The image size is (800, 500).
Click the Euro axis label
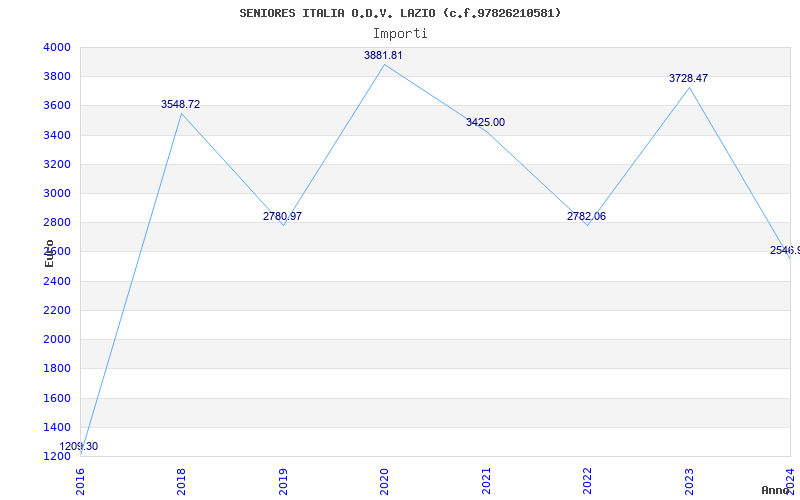49,253
